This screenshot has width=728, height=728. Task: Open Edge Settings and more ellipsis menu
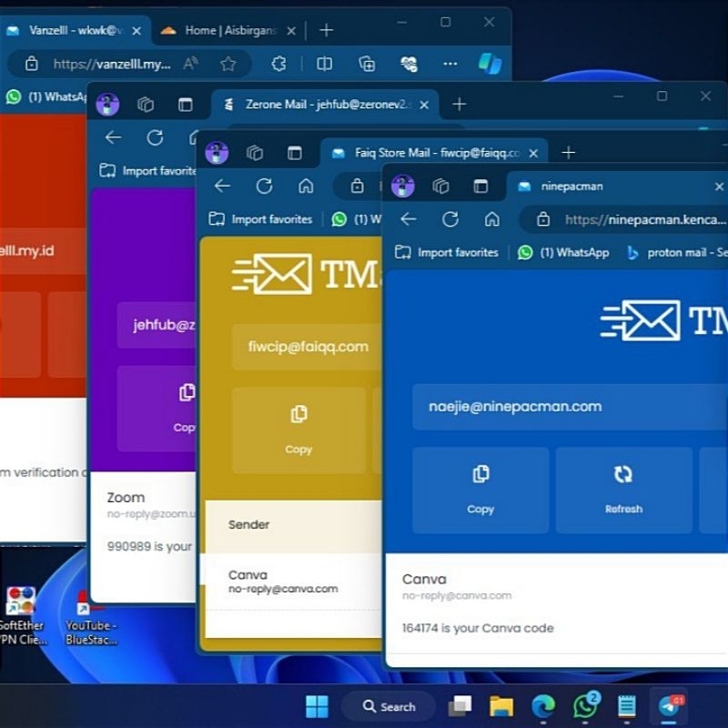coord(450,64)
